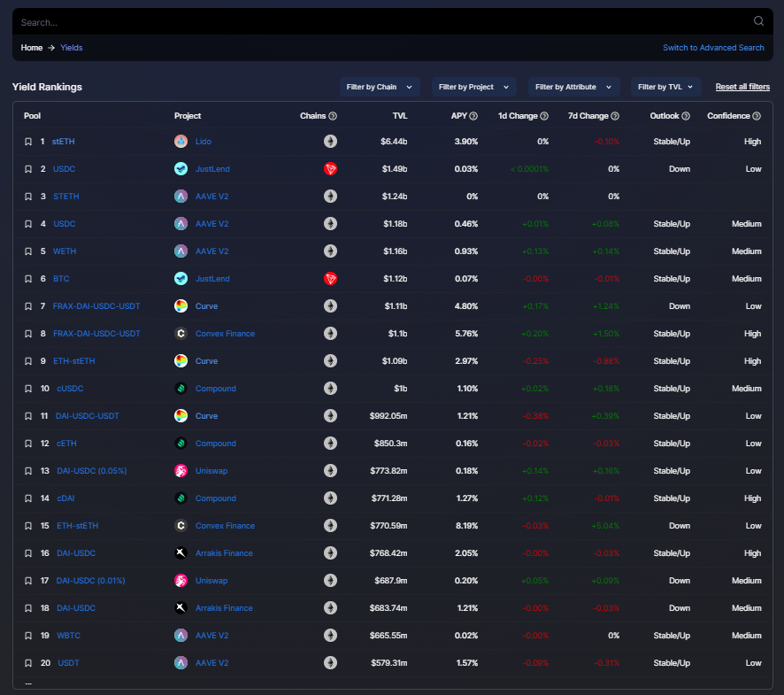Click Convex Finance logo in row 8
The height and width of the screenshot is (695, 784).
click(181, 334)
